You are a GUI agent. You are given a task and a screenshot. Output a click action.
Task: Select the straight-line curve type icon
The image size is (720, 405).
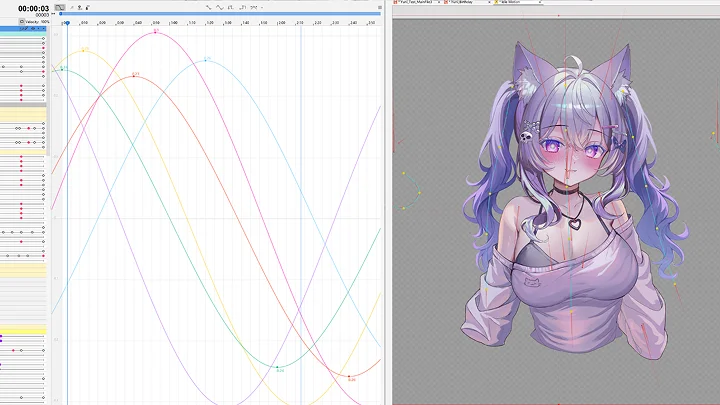coord(208,7)
